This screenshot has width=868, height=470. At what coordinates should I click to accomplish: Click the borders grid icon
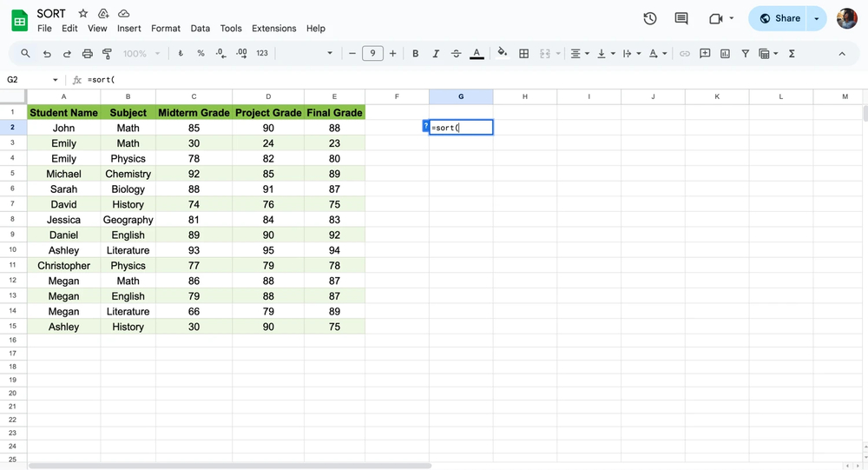coord(523,54)
